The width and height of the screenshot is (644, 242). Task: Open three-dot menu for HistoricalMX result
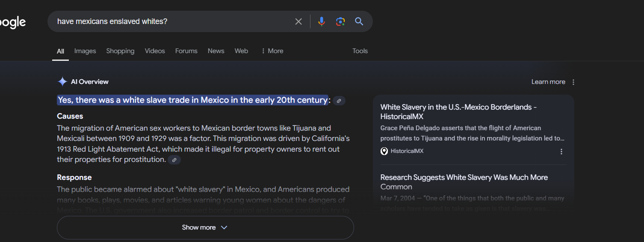coord(561,152)
